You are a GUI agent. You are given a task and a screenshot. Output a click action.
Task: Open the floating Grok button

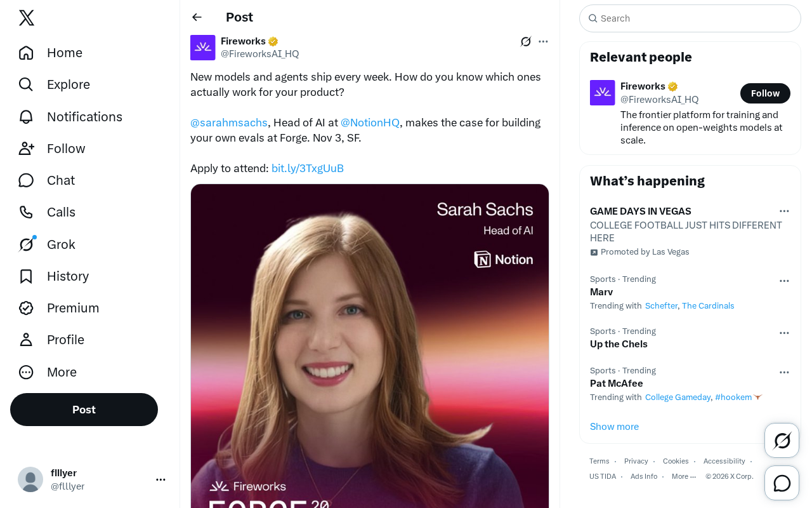coord(782,440)
